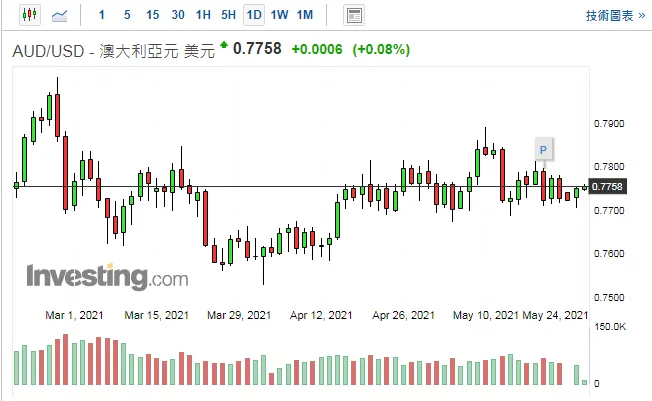Select the 5H timeframe
Image resolution: width=652 pixels, height=401 pixels.
tap(229, 15)
